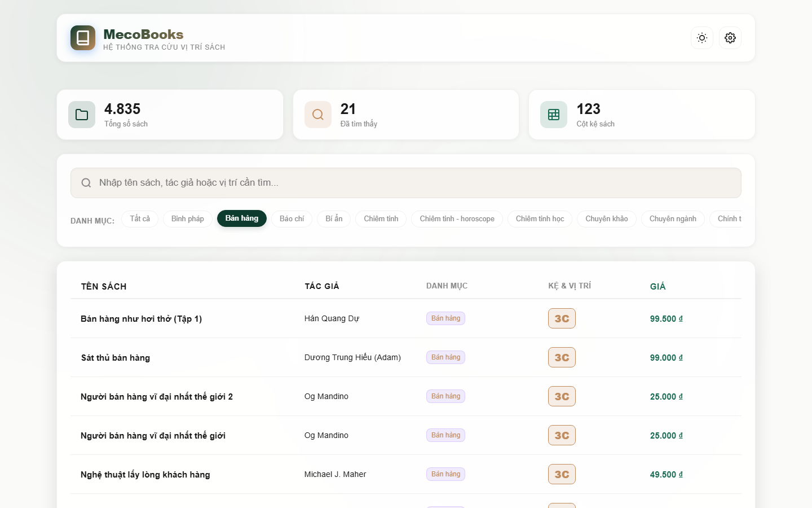Click shelf columns count 123

[588, 109]
